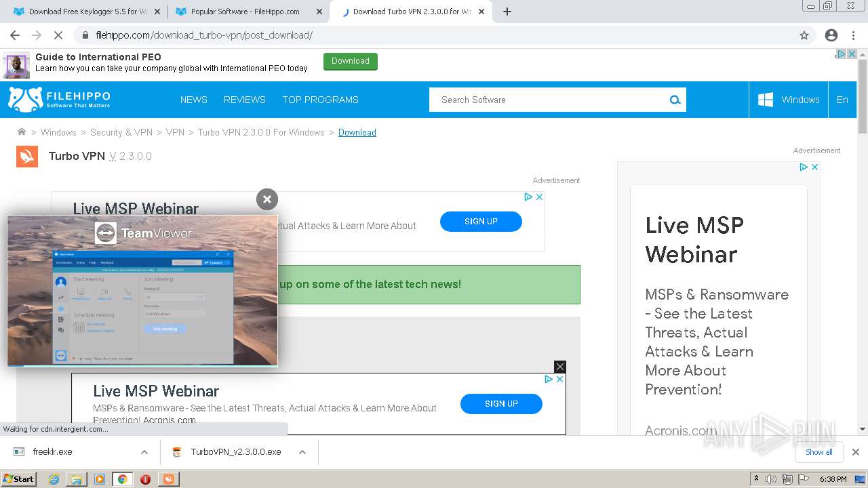
Task: Open Internet Explorer from the taskbar
Action: tap(54, 479)
